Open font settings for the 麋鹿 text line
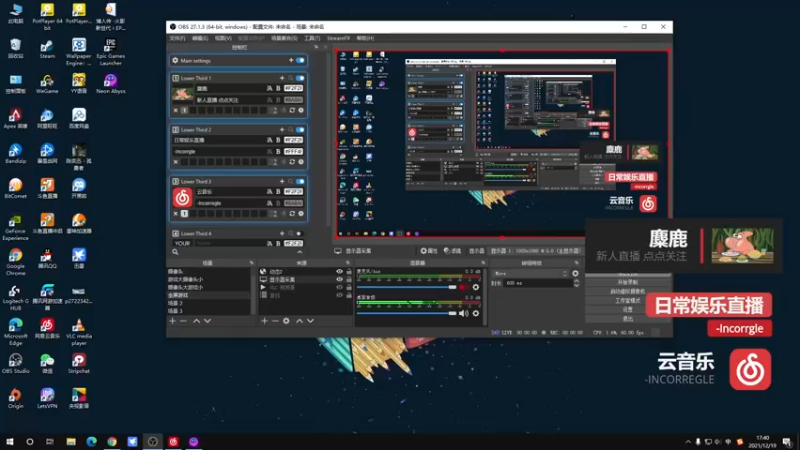The height and width of the screenshot is (450, 800). (269, 88)
